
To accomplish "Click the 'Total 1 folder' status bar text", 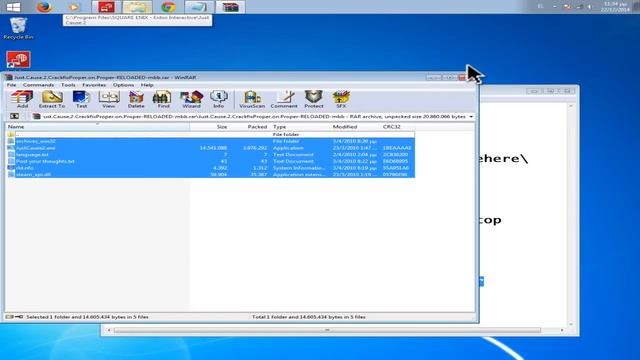I will [x=309, y=317].
